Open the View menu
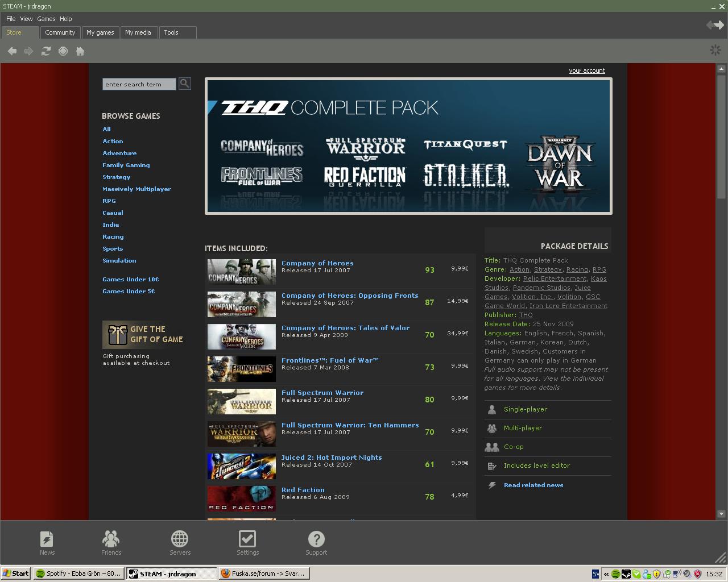 pyautogui.click(x=26, y=19)
